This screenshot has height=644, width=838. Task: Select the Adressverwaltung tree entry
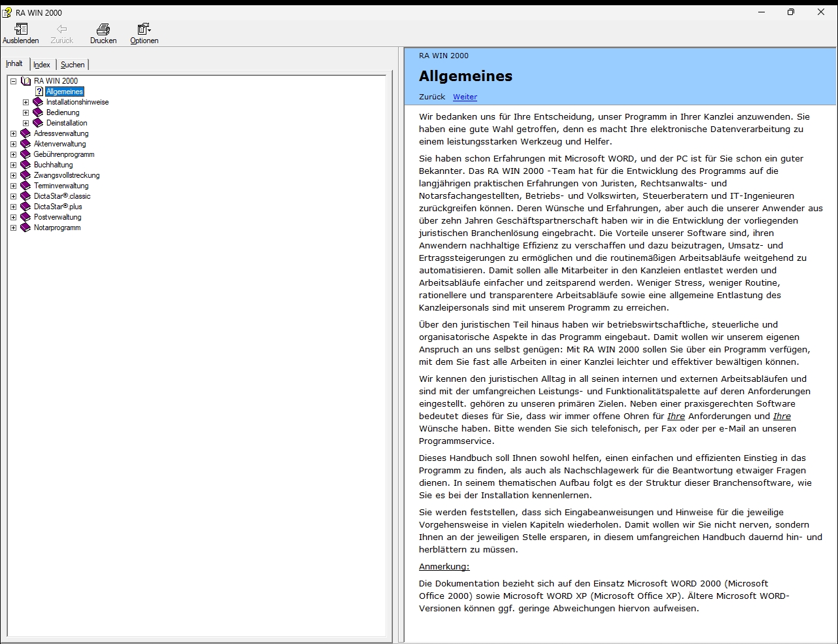[x=61, y=133]
